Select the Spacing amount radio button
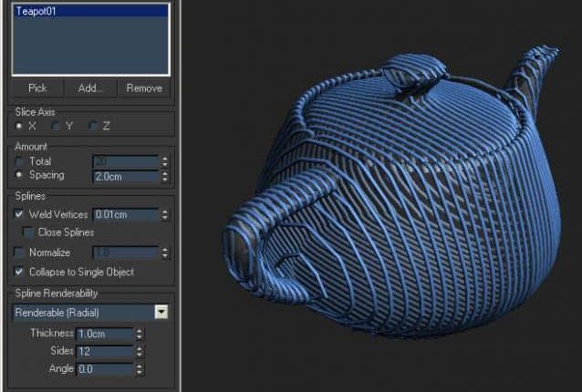Screen dimensions: 582x392 click(19, 175)
